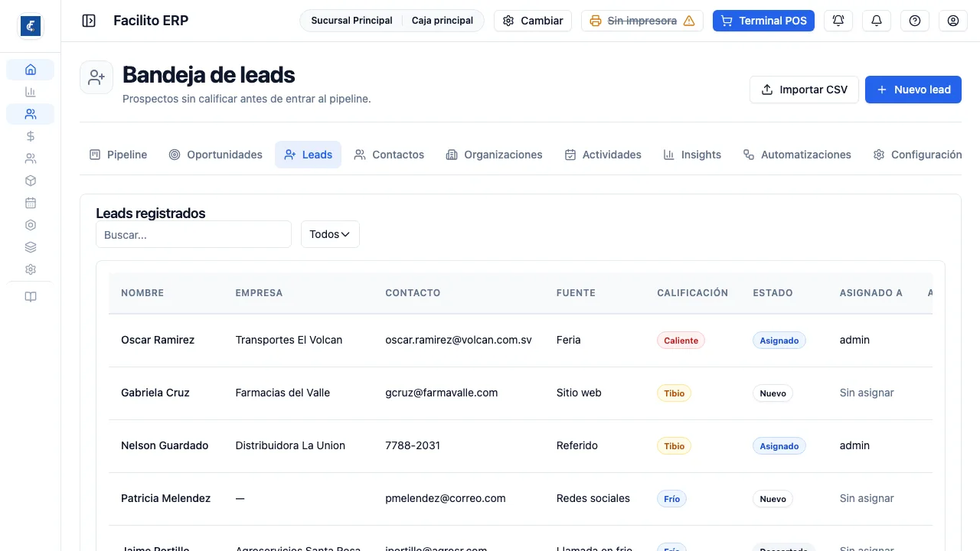Toggle the sidebar panel icon
Viewport: 980px width, 551px height.
pyautogui.click(x=89, y=21)
